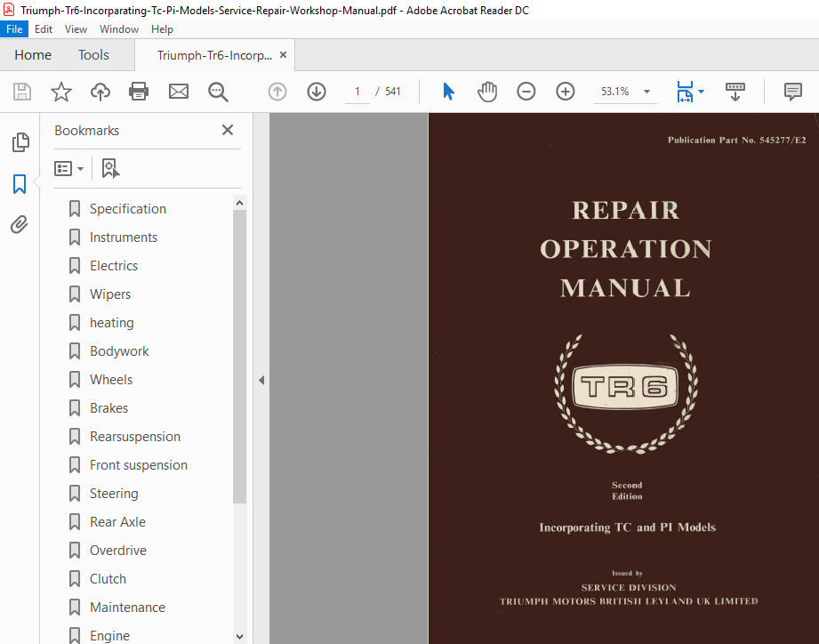Zoom in with the plus button
The height and width of the screenshot is (644, 819).
click(566, 92)
